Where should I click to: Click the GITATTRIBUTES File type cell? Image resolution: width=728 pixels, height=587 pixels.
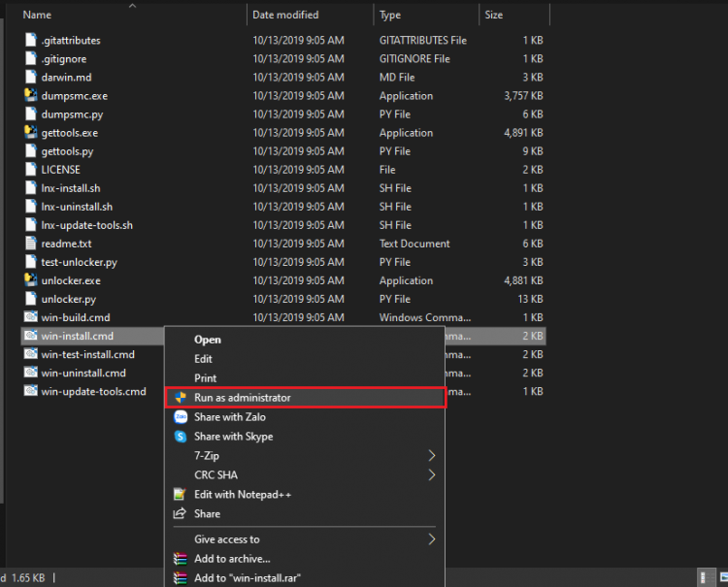point(423,41)
